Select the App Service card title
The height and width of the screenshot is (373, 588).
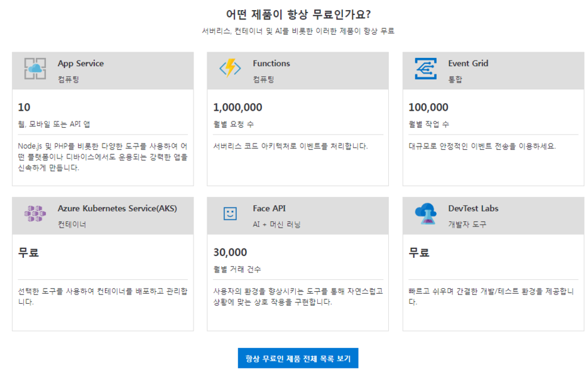(80, 63)
